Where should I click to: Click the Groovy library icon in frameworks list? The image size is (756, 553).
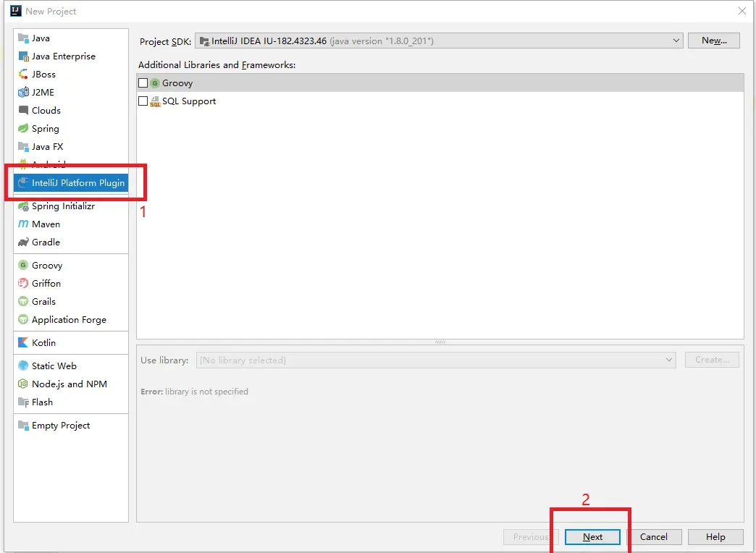[x=155, y=83]
